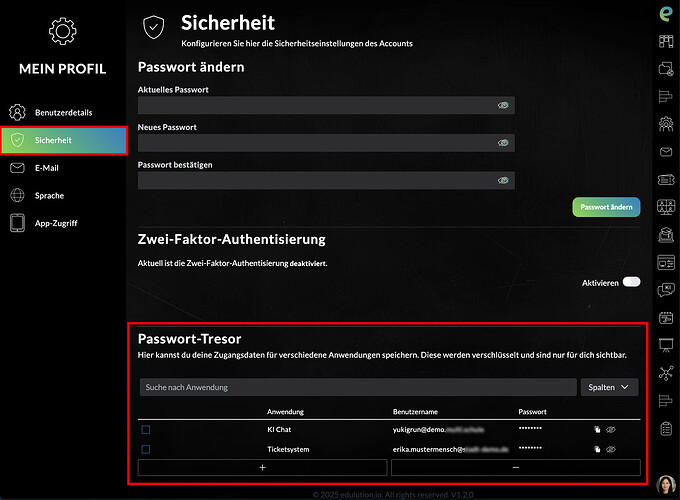Open Sprache in the profile menu
Image resolution: width=680 pixels, height=500 pixels.
tap(63, 196)
